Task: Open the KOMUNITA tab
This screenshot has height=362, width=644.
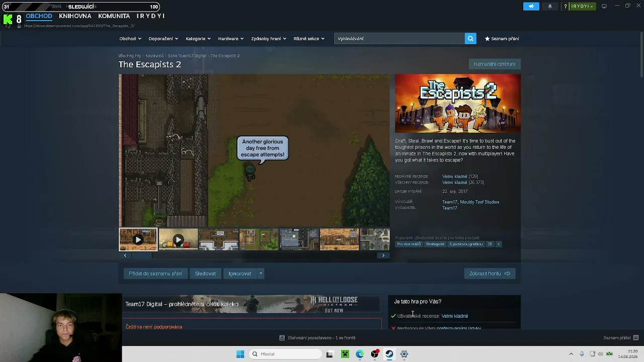Action: click(x=114, y=16)
